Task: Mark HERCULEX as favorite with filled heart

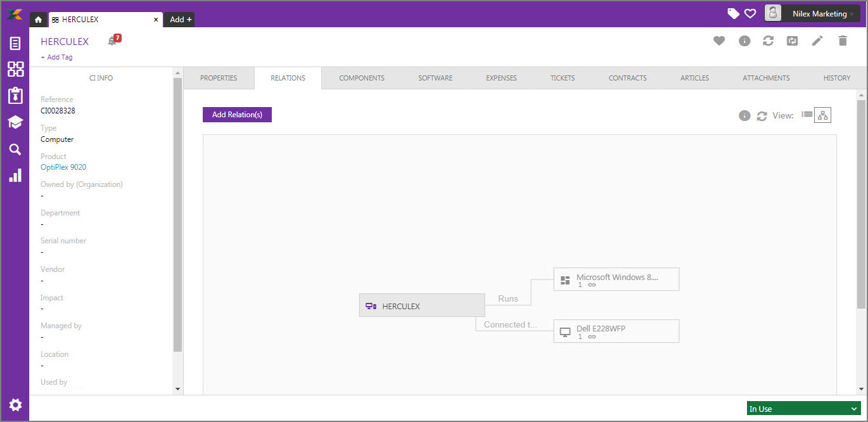Action: [718, 41]
